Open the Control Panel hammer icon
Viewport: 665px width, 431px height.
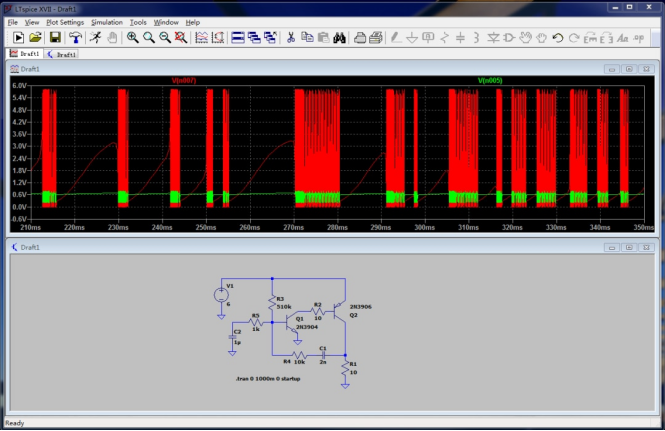click(x=75, y=37)
